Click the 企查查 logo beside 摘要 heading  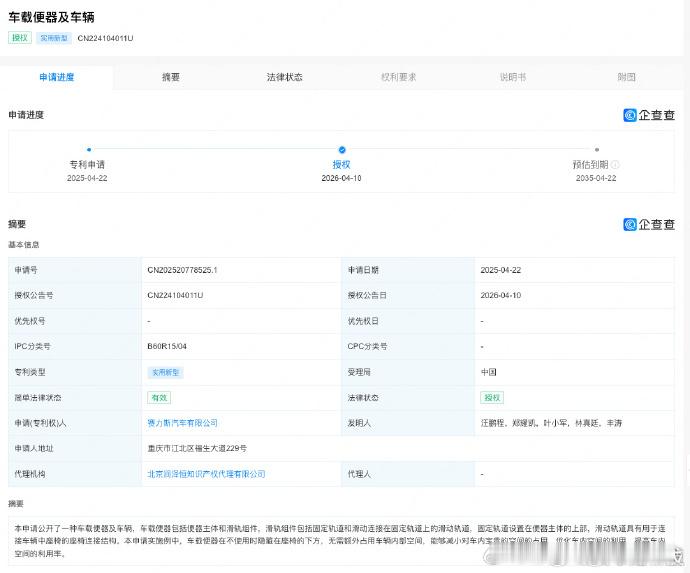[x=649, y=225]
